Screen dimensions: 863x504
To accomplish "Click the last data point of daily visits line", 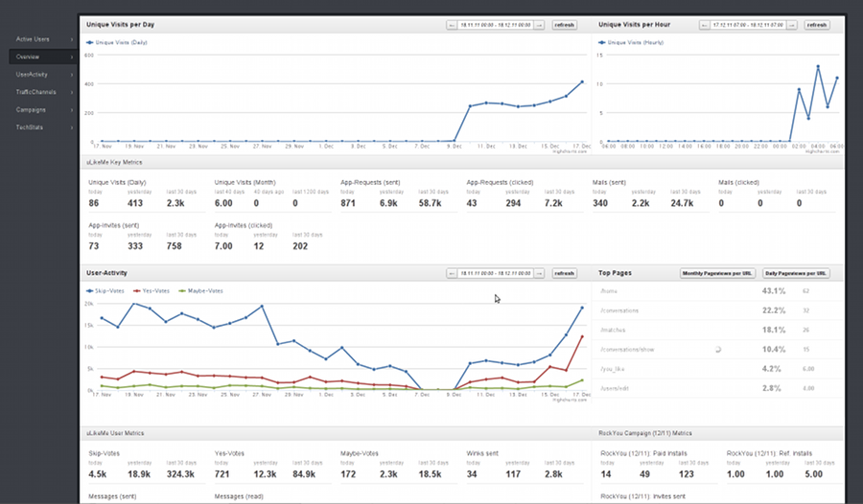I will [x=582, y=82].
